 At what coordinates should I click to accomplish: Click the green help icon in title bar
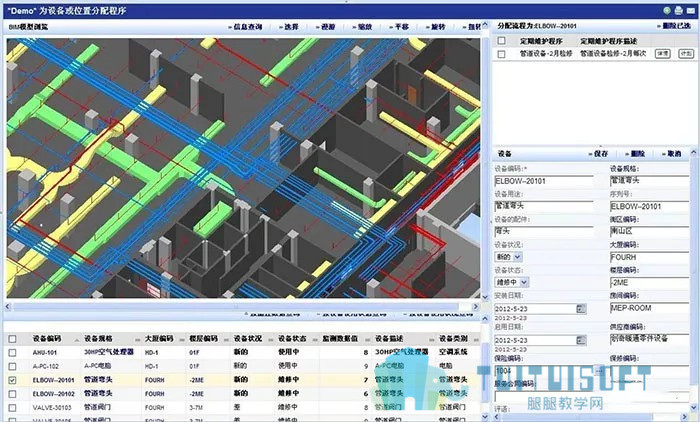coord(667,10)
